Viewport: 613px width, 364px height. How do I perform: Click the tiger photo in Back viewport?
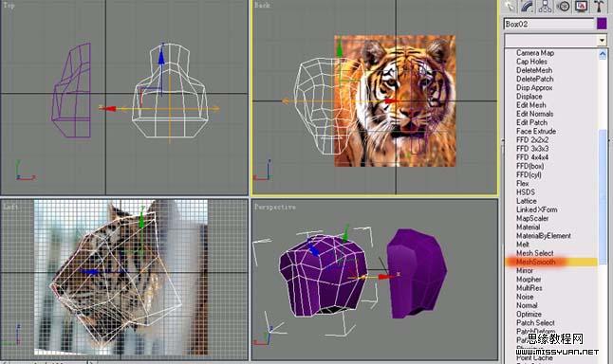[x=395, y=100]
